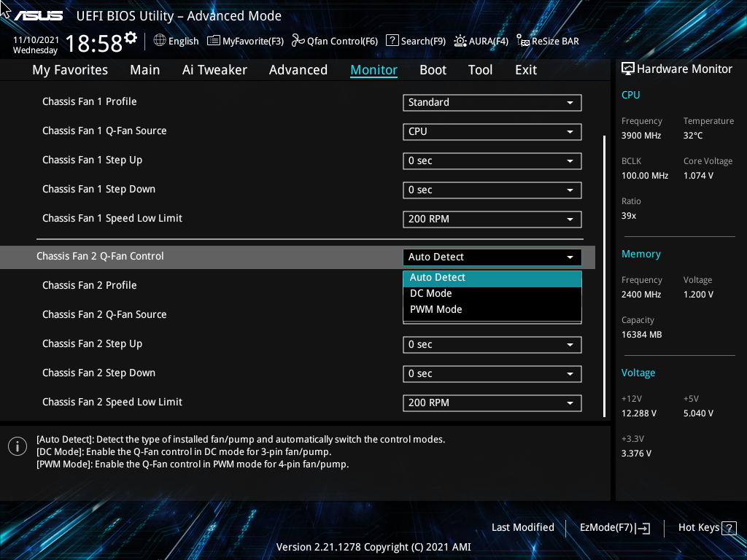Click the 18:58 clock display

[x=94, y=44]
